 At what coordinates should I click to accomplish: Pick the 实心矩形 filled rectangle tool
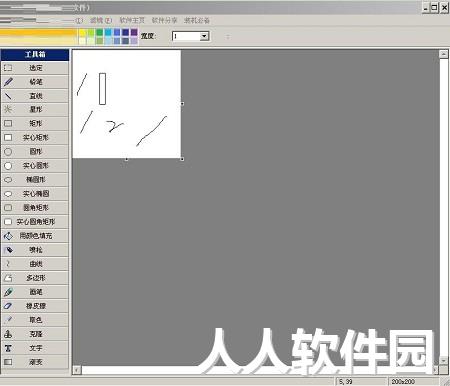pos(35,138)
